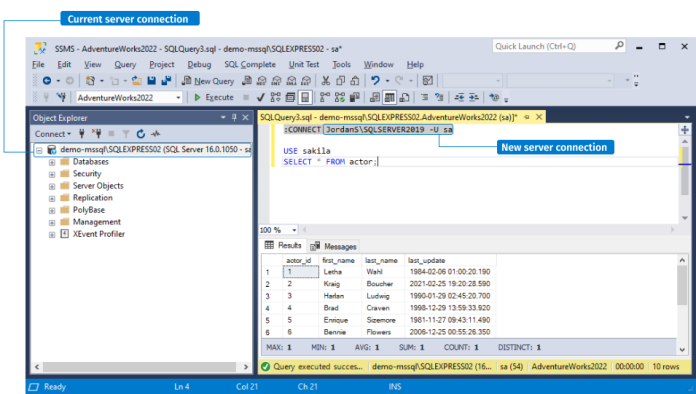Click the Cut scissors icon
696x394 pixels.
[x=326, y=81]
